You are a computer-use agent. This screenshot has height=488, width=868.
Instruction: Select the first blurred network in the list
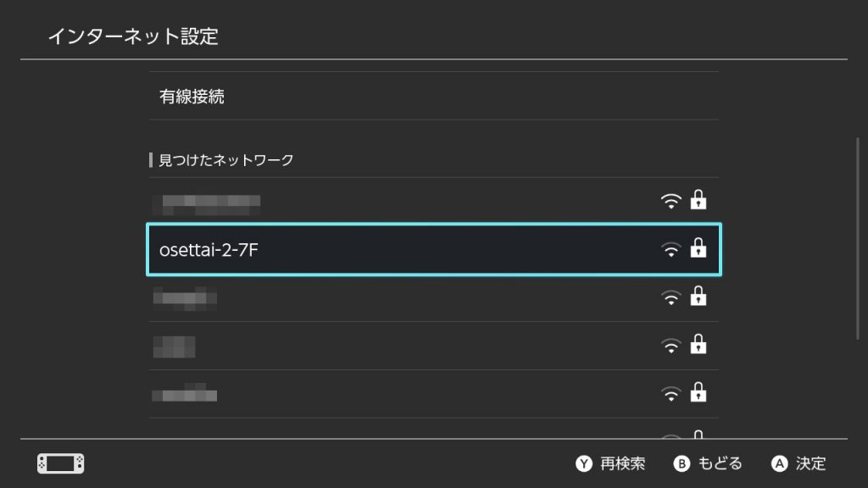tap(434, 202)
